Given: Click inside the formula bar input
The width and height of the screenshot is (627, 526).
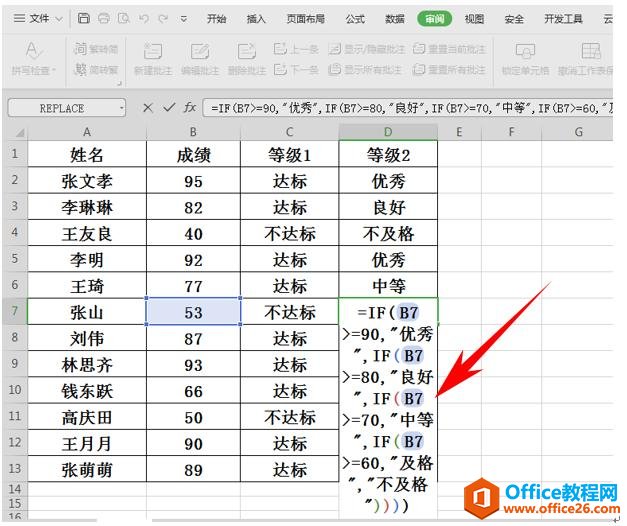Looking at the screenshot, I should click(x=408, y=108).
